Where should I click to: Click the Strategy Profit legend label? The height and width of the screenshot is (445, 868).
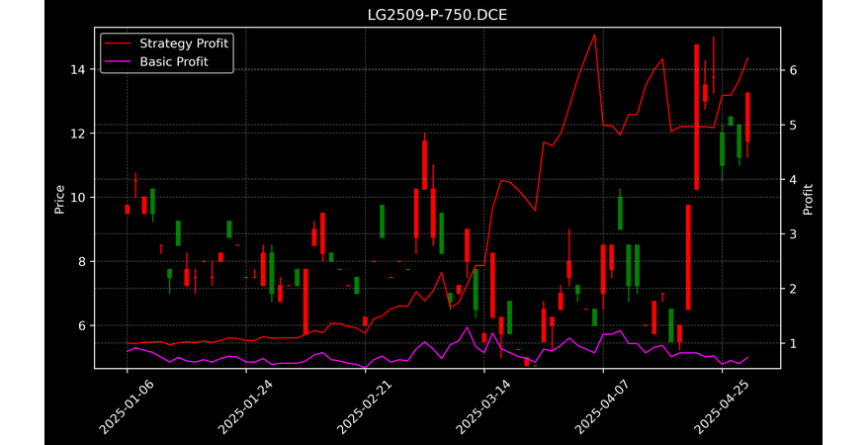point(184,44)
